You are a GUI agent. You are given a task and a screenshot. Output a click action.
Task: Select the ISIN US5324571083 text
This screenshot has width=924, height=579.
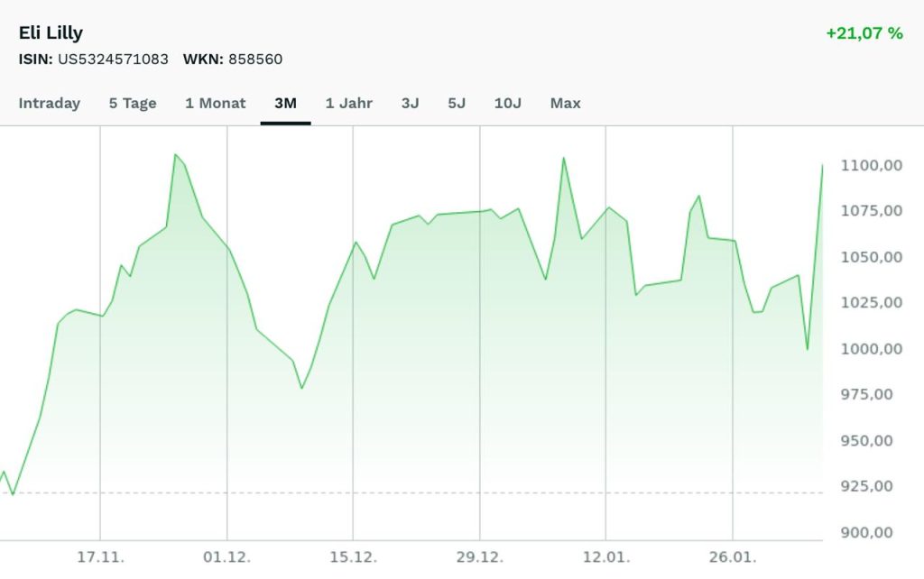[x=93, y=59]
